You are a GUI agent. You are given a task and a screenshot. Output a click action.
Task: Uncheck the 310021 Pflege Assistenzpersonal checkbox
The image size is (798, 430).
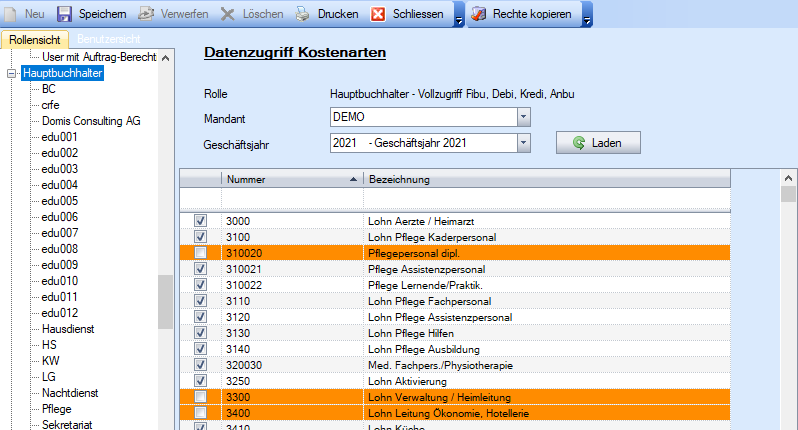click(201, 269)
